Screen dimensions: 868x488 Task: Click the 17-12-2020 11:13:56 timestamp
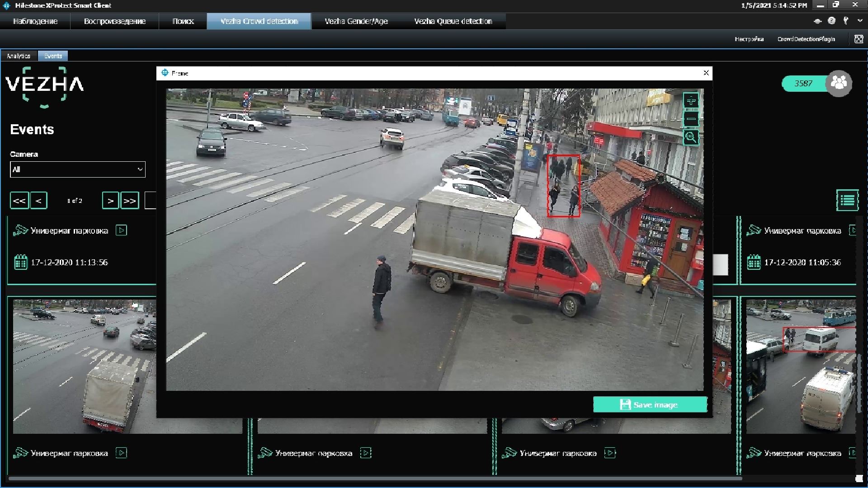pos(69,263)
